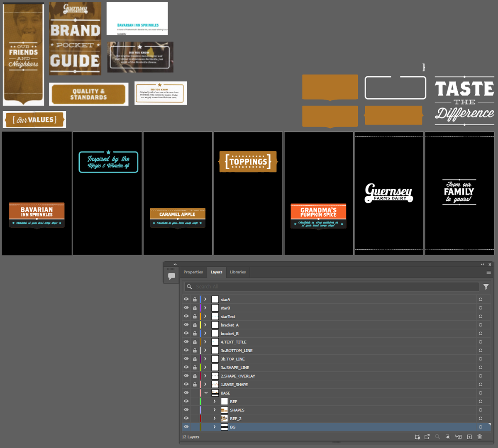Expand the REF sublayer
498x448 pixels.
pyautogui.click(x=215, y=402)
